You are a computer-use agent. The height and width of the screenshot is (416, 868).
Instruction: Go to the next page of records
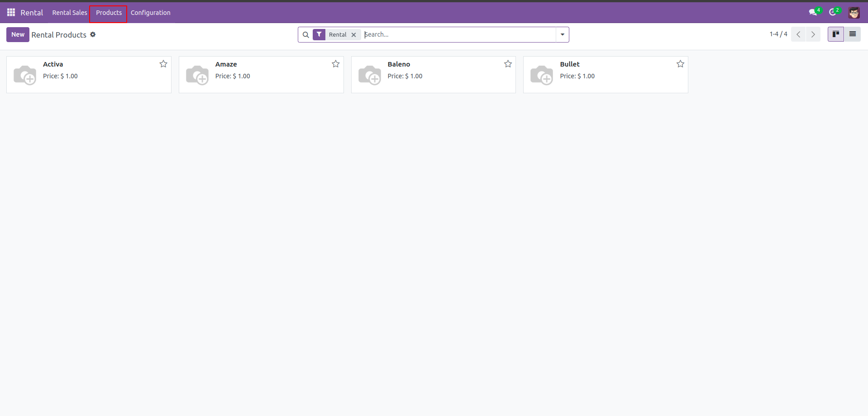click(813, 34)
